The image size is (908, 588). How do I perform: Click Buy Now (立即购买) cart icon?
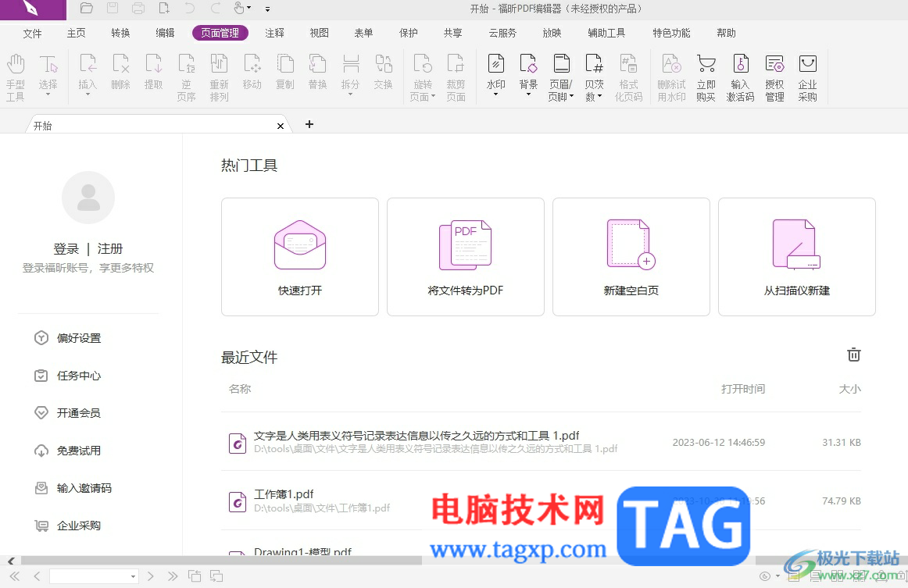(x=706, y=77)
